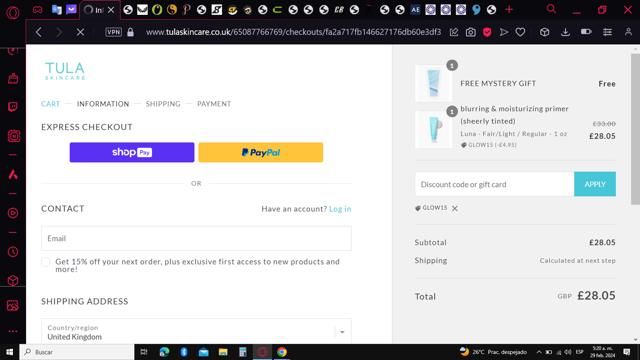Tick the 15% off newsletter checkbox

(46, 262)
